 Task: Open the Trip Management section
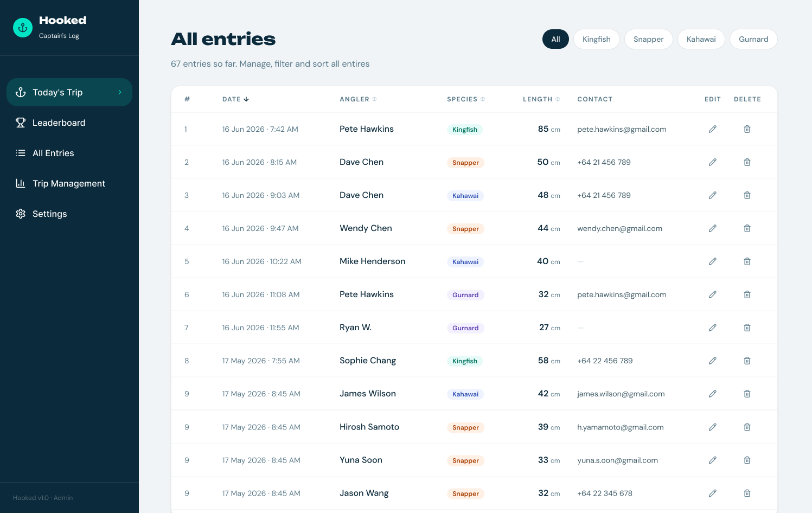pyautogui.click(x=69, y=183)
